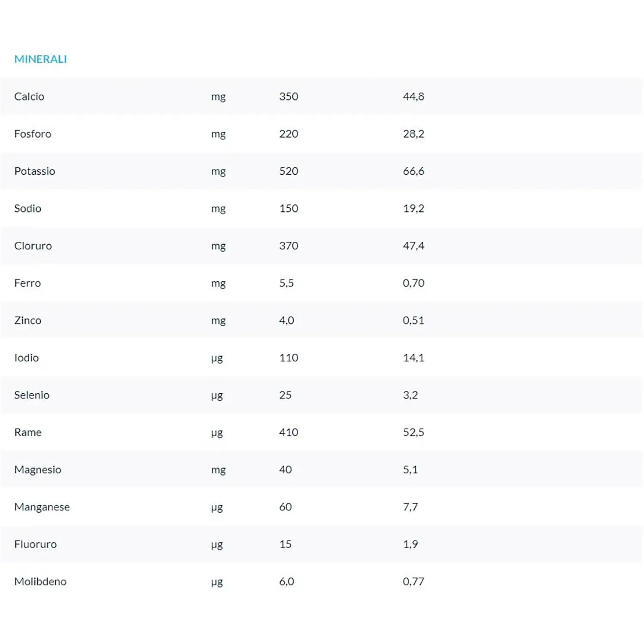
Task: Click the Rame value 52,5
Action: [413, 432]
